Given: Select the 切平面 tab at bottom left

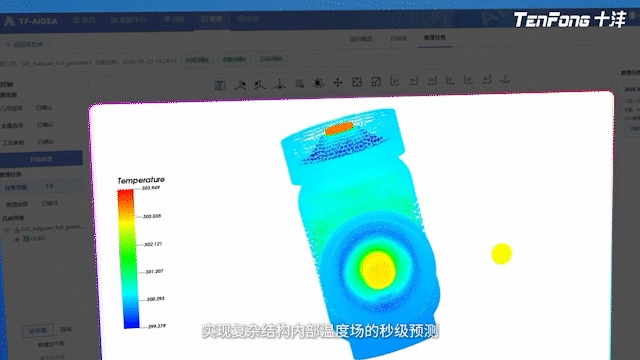Looking at the screenshot, I should (38, 330).
